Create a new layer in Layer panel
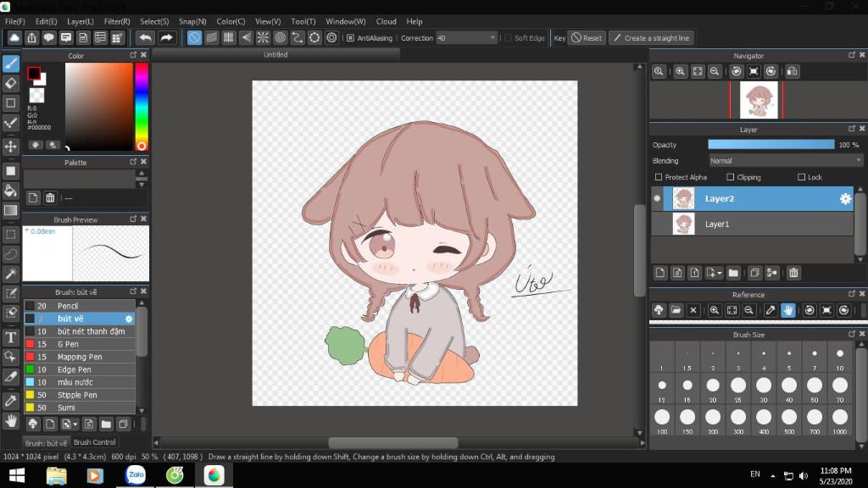This screenshot has width=868, height=488. [x=659, y=273]
